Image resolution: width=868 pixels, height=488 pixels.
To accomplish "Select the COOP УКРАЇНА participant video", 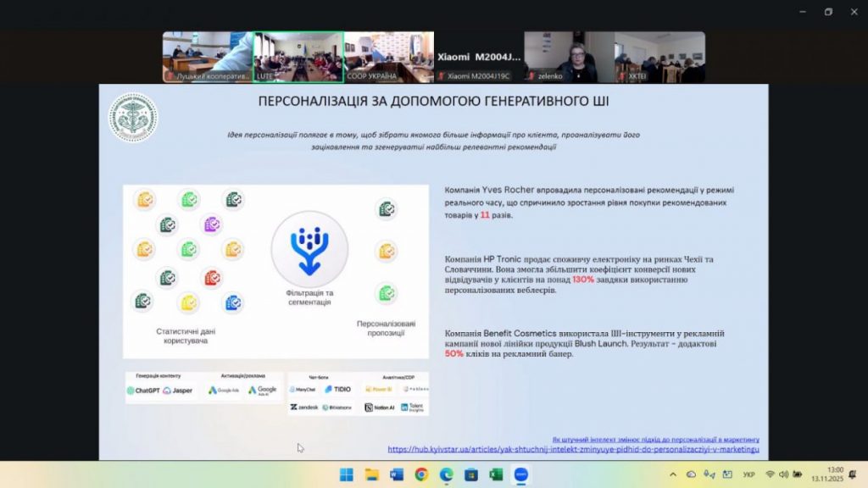I will pyautogui.click(x=388, y=57).
